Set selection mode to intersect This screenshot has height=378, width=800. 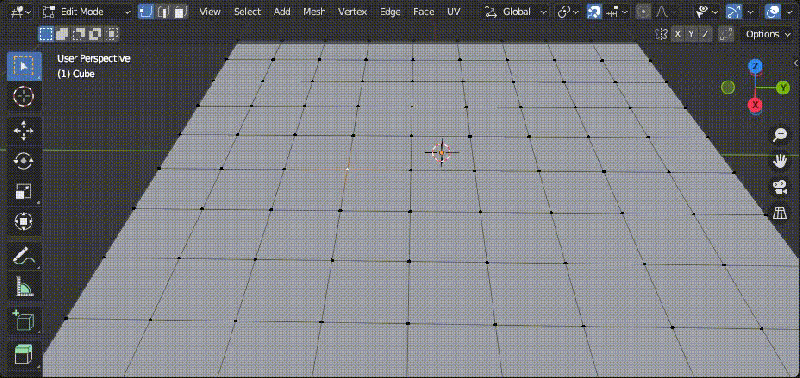click(x=111, y=34)
